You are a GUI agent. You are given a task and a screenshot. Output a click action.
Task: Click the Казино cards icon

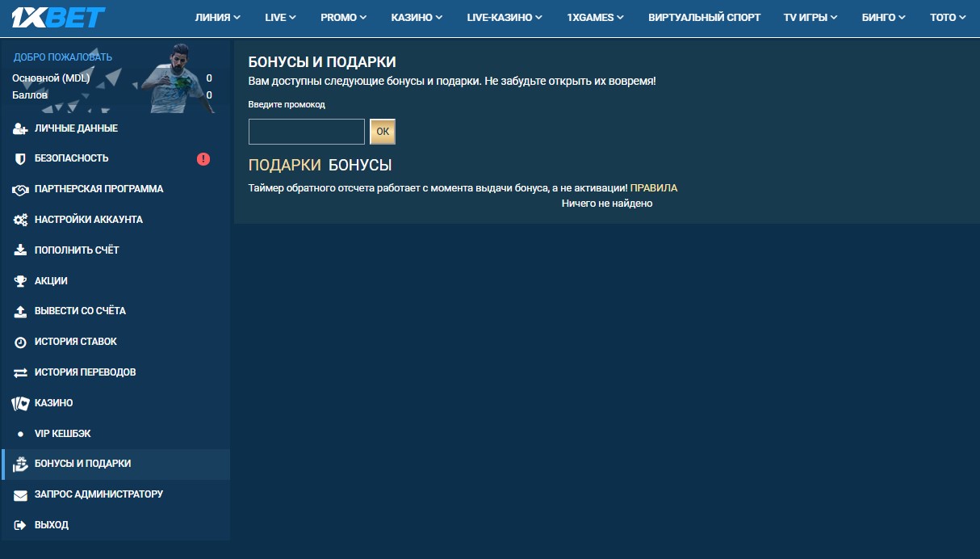(20, 403)
